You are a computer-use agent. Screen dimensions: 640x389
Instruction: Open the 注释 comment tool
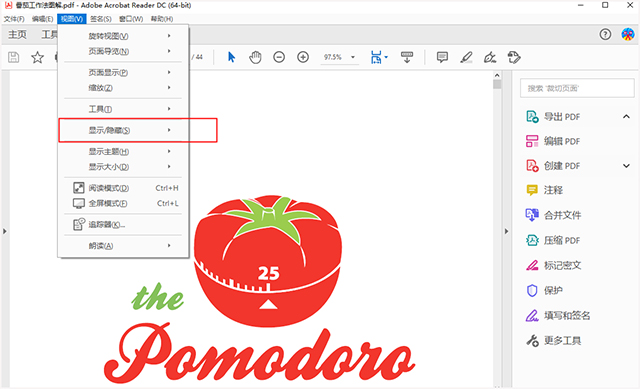[544, 190]
